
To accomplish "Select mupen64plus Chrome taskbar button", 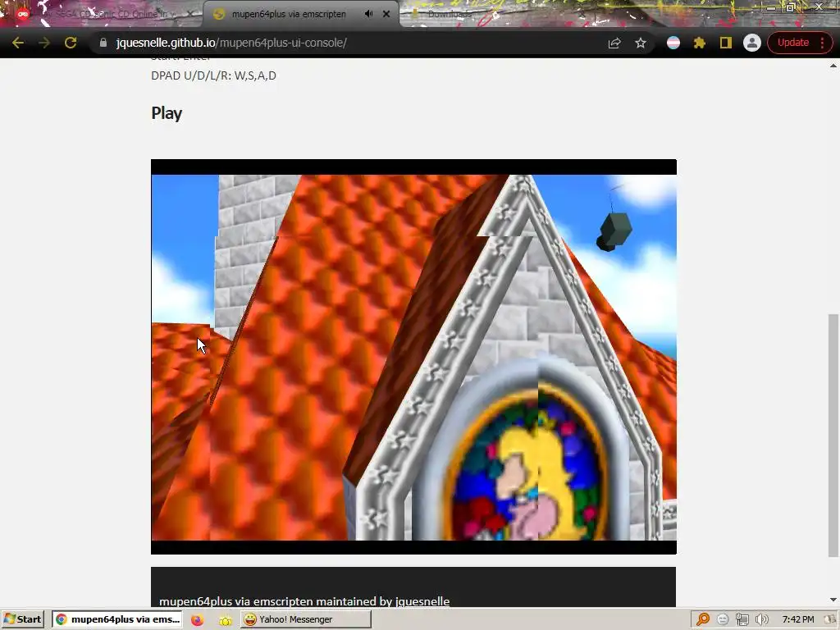I will [116, 619].
